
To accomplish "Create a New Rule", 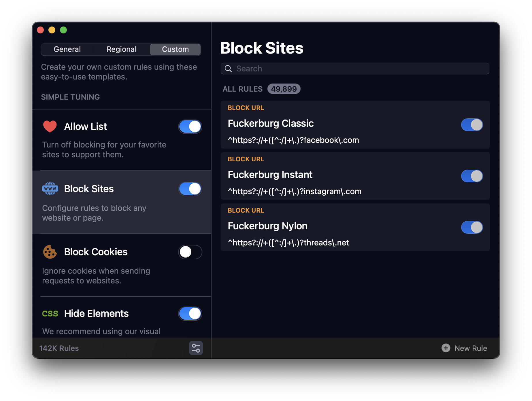I will (464, 348).
